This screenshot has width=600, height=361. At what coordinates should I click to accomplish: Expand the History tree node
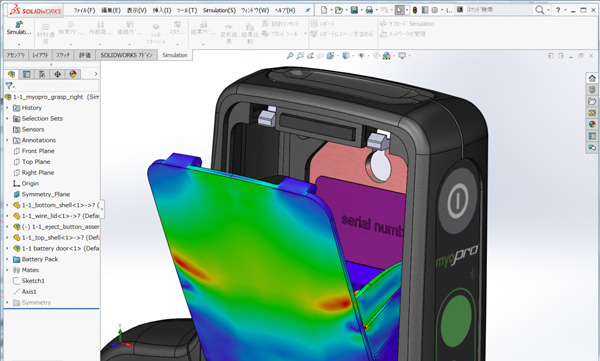coord(7,108)
